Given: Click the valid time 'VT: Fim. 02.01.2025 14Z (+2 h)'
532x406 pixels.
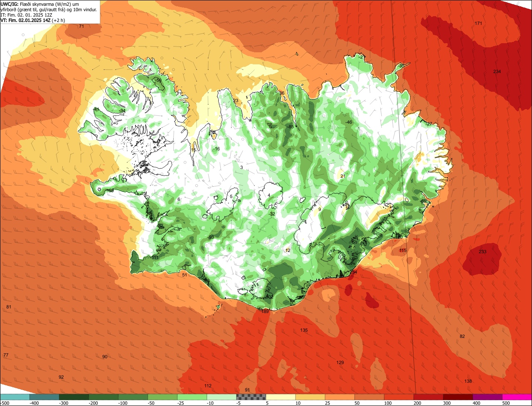Looking at the screenshot, I should (x=32, y=20).
